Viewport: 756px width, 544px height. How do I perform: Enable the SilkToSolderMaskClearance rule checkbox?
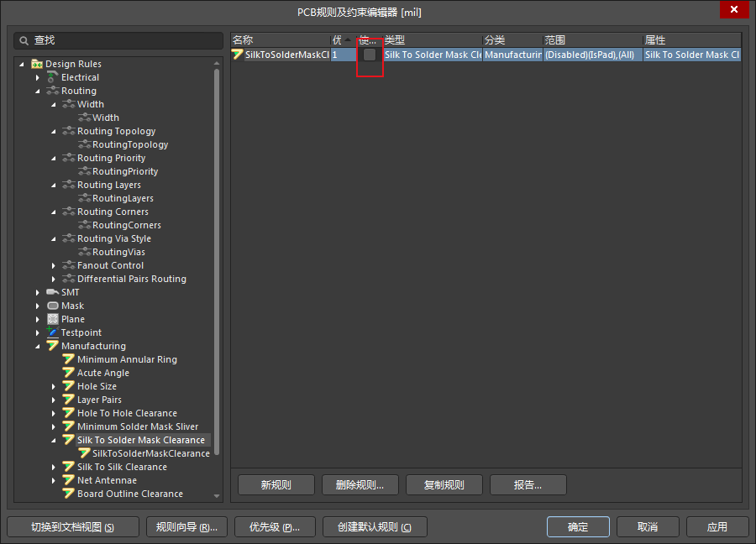(x=370, y=55)
